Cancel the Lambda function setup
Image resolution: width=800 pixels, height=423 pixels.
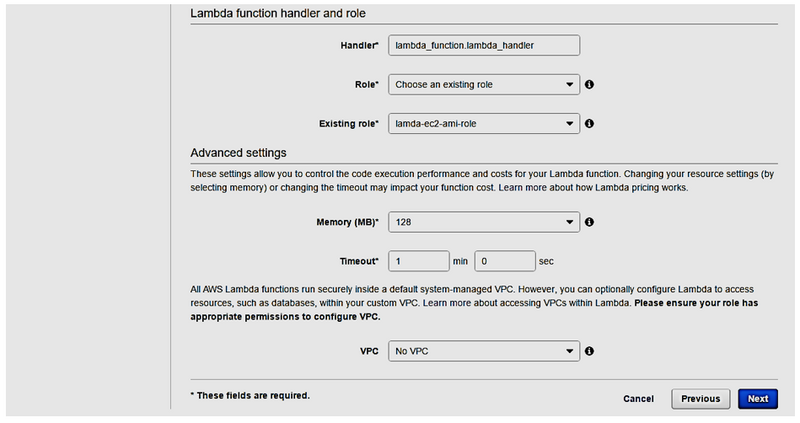coord(638,399)
